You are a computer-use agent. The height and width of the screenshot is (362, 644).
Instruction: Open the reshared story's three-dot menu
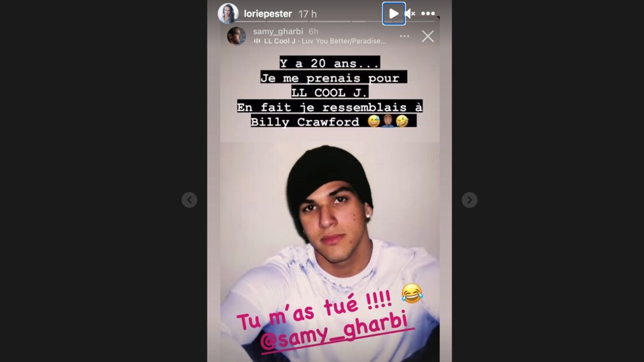click(x=405, y=36)
